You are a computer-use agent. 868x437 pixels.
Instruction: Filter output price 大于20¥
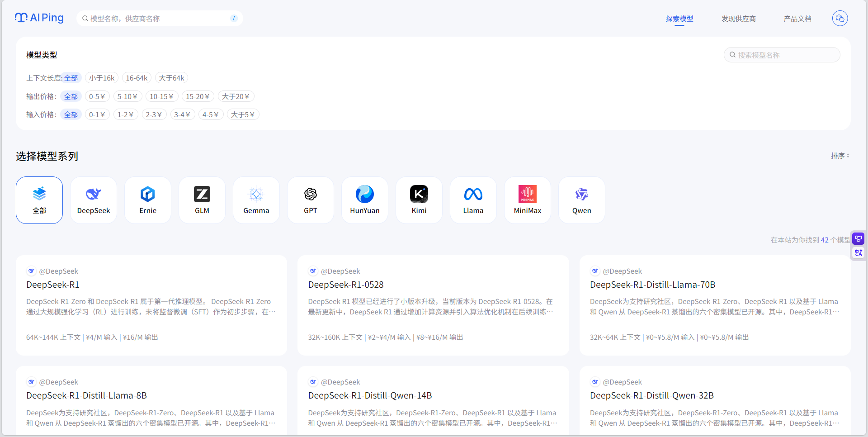pos(236,96)
